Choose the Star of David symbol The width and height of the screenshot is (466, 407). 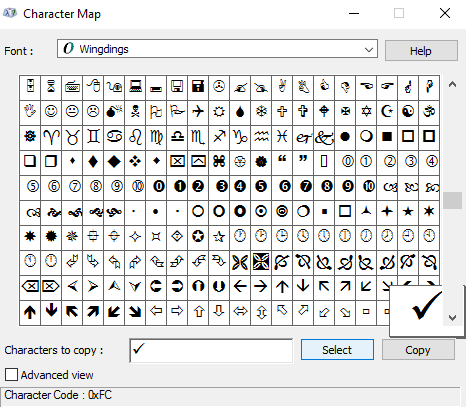coord(366,111)
